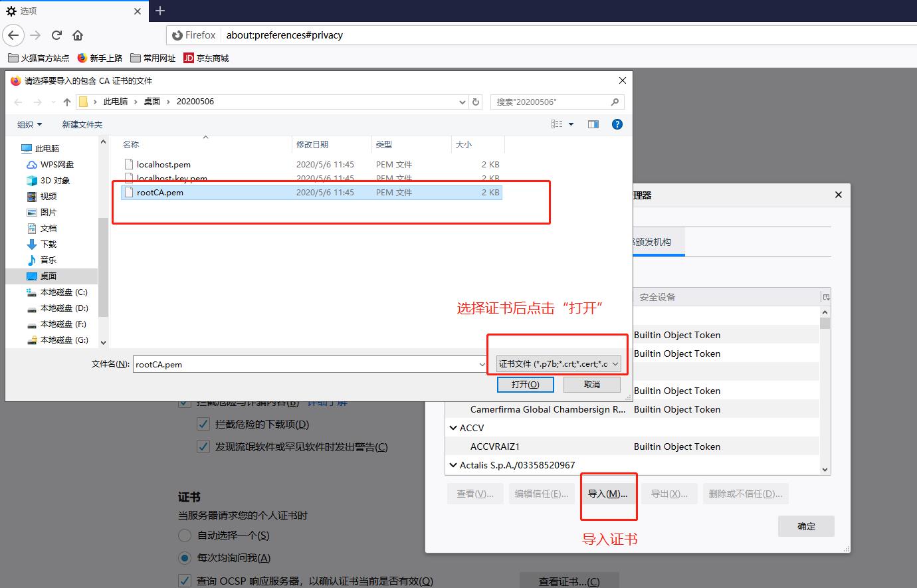This screenshot has width=917, height=588.
Task: Click the Firefox home icon
Action: click(77, 35)
